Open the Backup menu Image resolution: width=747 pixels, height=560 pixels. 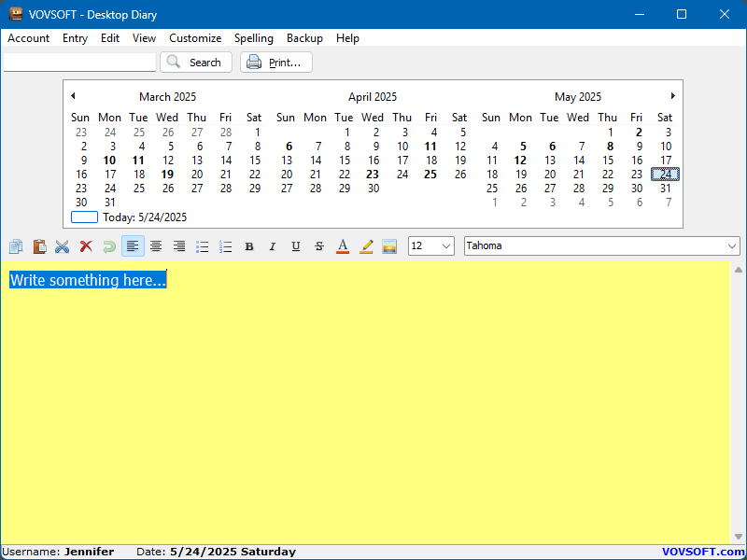point(304,38)
